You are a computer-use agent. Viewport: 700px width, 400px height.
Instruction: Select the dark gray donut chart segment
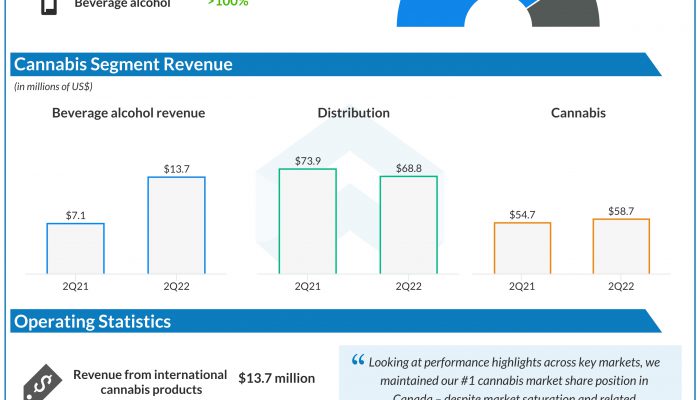565,13
